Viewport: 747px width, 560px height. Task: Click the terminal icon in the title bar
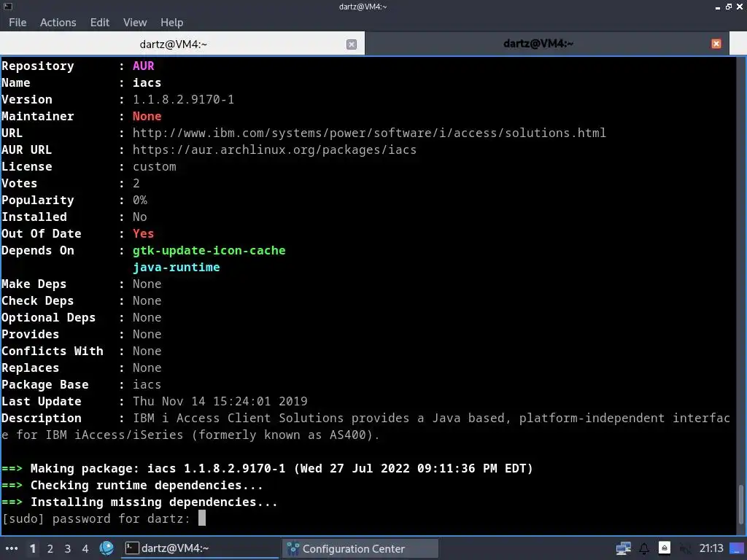pyautogui.click(x=7, y=6)
